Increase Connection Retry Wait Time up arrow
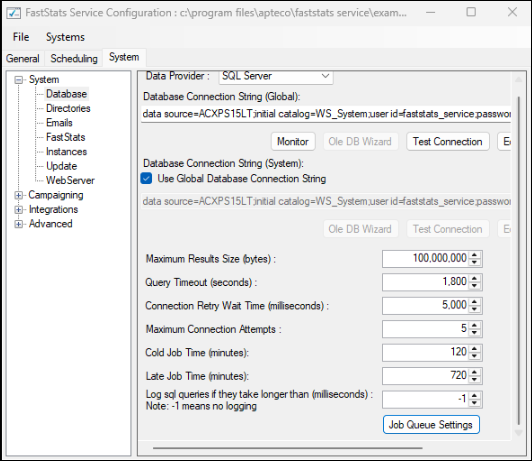This screenshot has height=461, width=532. (x=475, y=302)
